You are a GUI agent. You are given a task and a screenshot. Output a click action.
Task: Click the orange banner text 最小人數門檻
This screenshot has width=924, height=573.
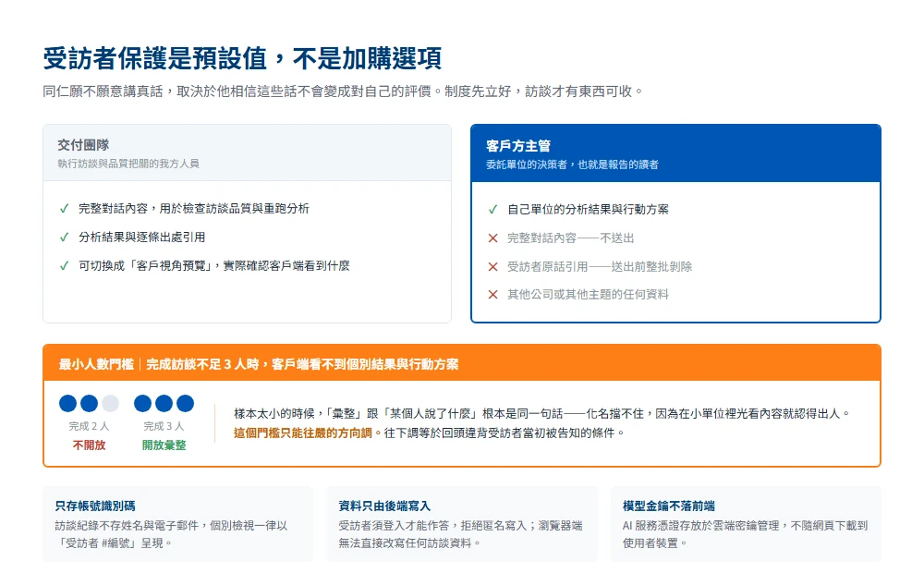point(96,364)
